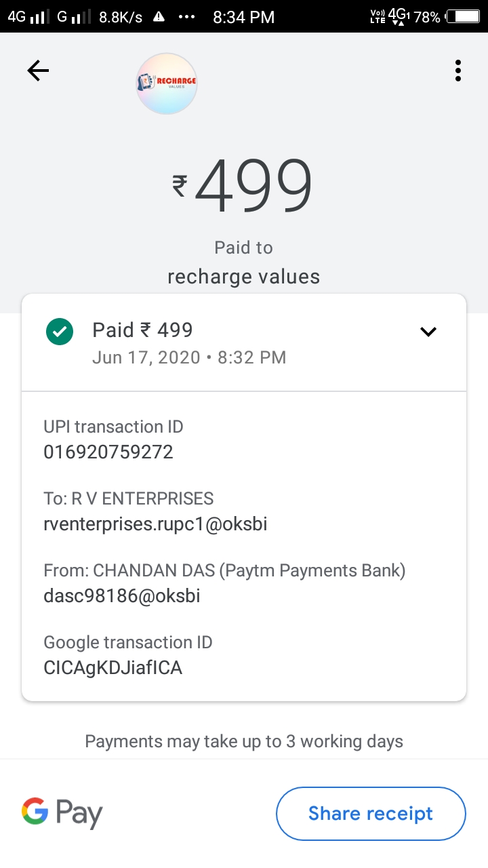Image resolution: width=488 pixels, height=868 pixels.
Task: Tap the "recharge values" payee name
Action: [243, 277]
